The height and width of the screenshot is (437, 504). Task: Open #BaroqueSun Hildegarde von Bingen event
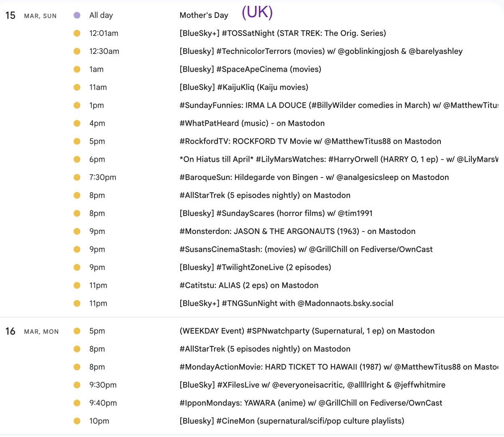point(314,177)
